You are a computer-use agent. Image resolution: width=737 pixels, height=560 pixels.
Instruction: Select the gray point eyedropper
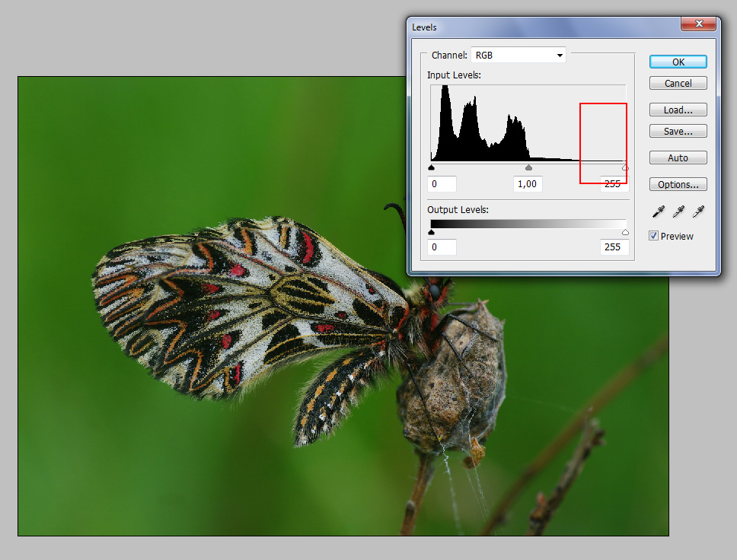tap(678, 211)
